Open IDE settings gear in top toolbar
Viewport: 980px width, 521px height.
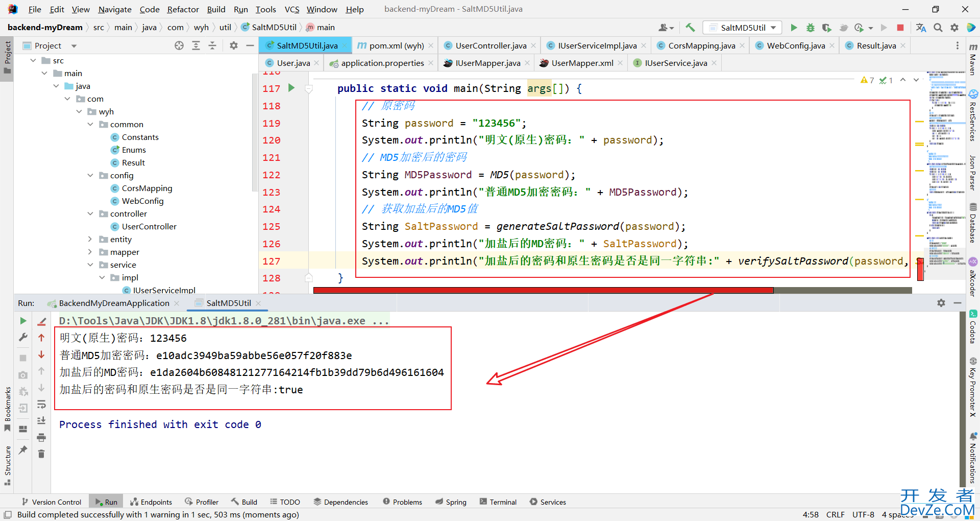point(954,28)
